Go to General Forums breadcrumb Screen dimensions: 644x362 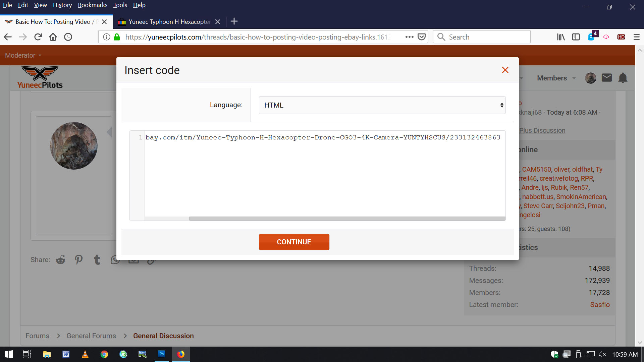91,336
